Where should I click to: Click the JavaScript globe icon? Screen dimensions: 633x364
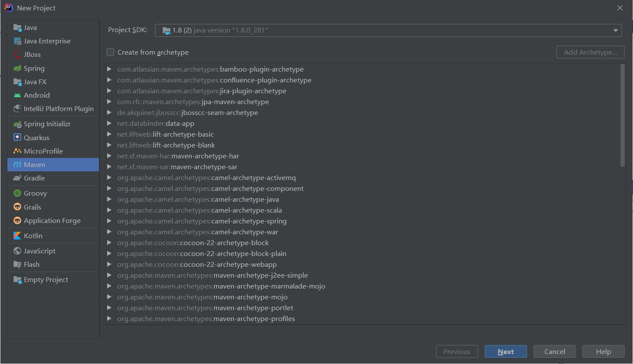(x=17, y=251)
